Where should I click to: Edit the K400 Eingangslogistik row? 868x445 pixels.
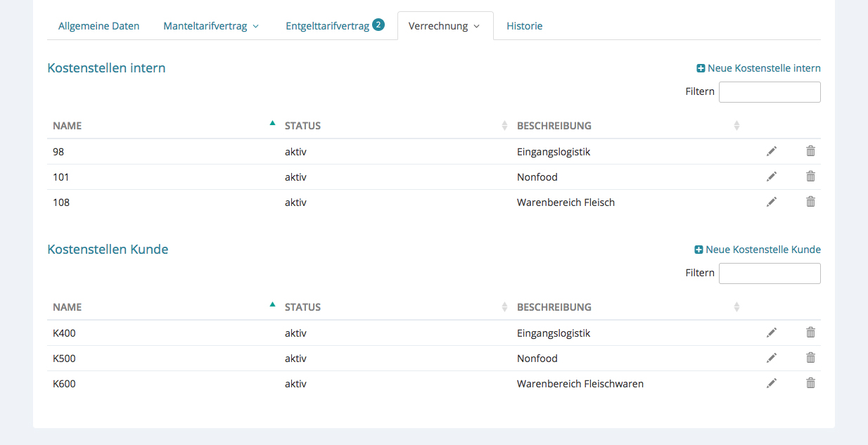[772, 333]
